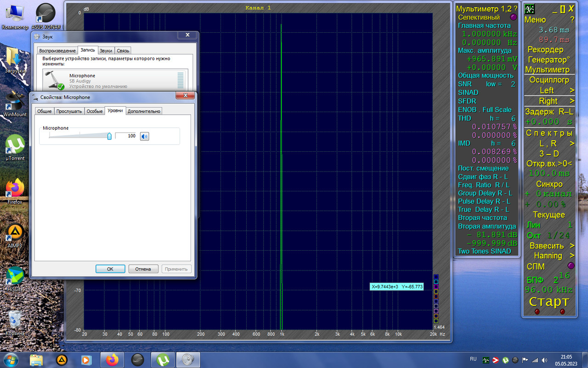Open the Меню item in control panel

click(x=535, y=20)
